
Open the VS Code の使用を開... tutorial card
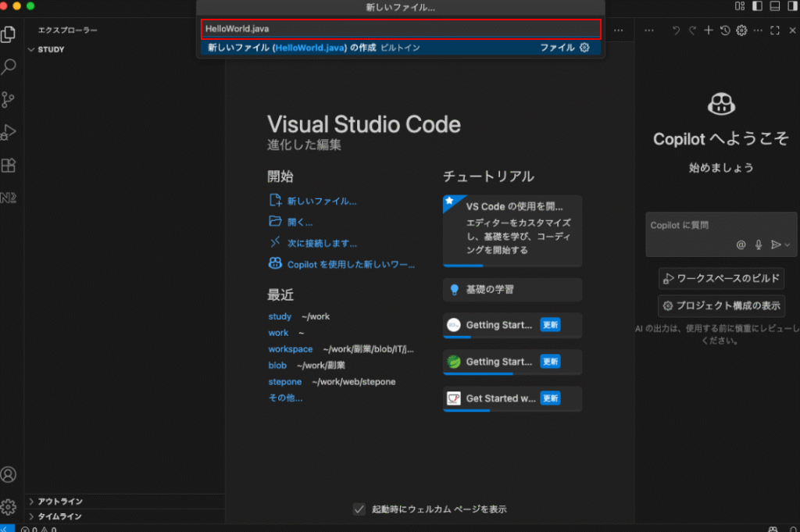coord(512,230)
